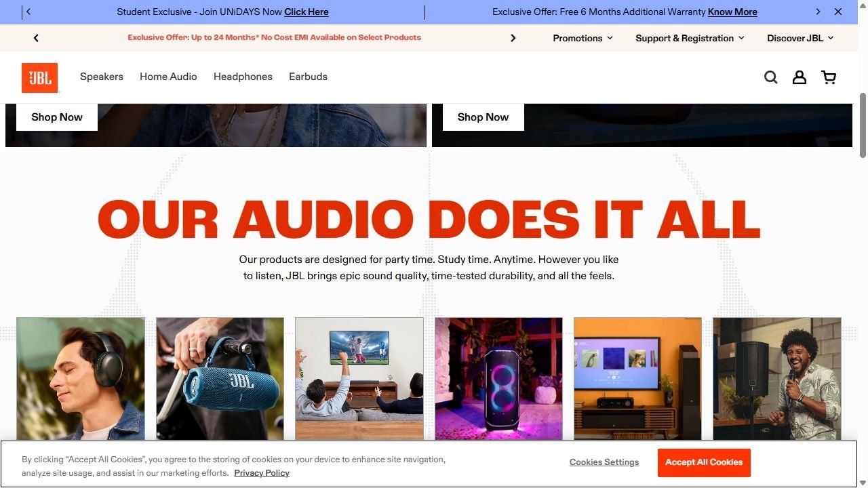Image resolution: width=868 pixels, height=488 pixels.
Task: Click the 24 Months No Cost EMI offer text
Action: coord(274,37)
